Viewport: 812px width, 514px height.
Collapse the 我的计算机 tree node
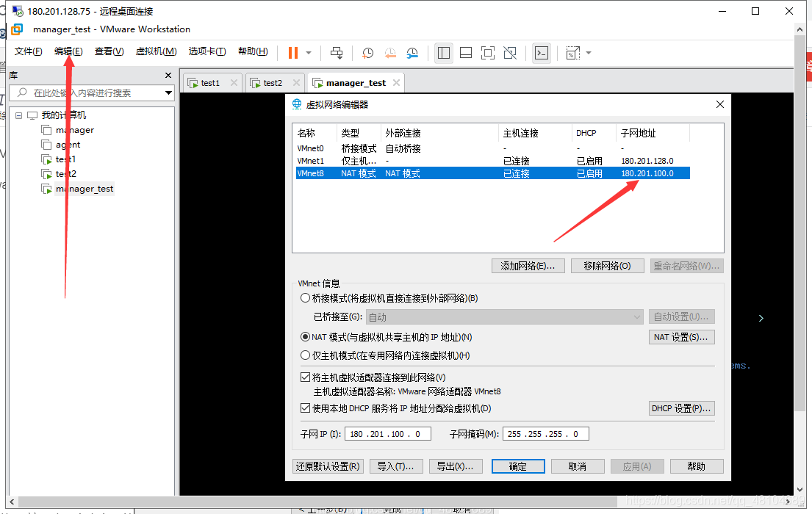click(x=18, y=115)
